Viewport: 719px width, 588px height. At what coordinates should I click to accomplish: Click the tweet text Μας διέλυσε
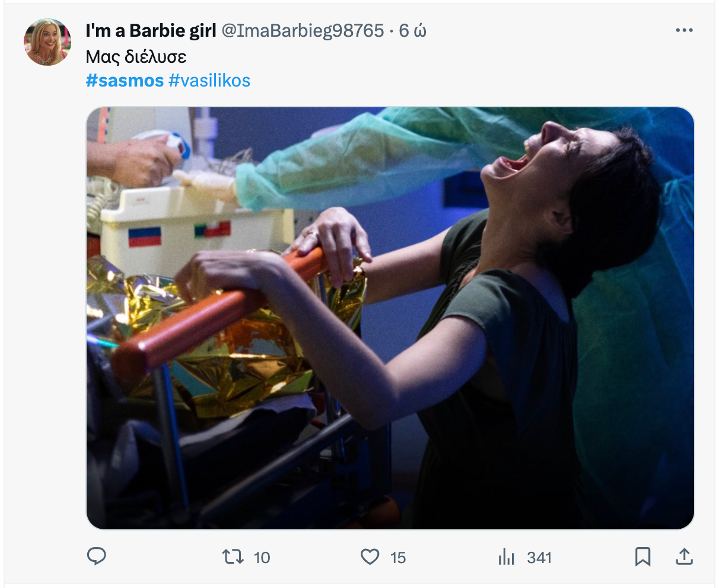pos(136,56)
